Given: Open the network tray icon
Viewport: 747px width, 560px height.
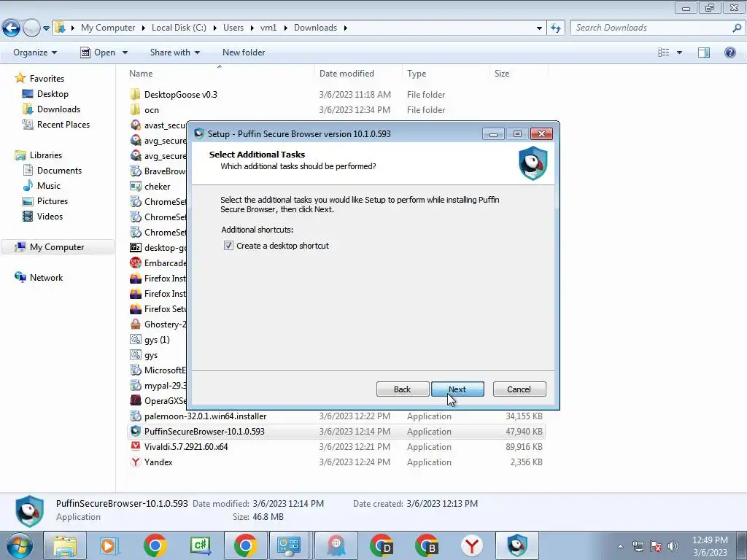Looking at the screenshot, I should [x=638, y=546].
